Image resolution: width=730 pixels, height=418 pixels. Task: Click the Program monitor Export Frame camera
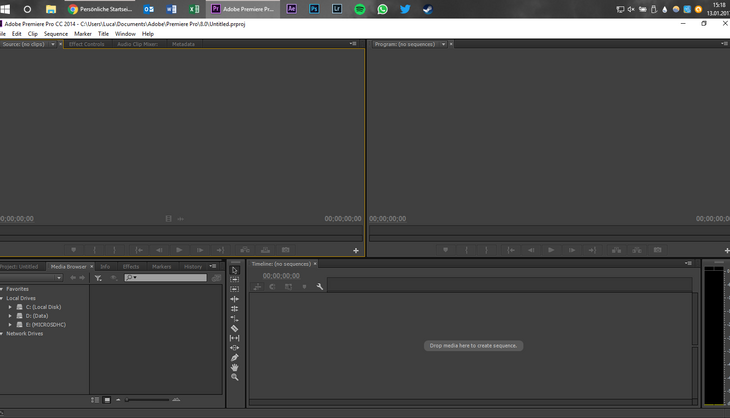click(x=657, y=250)
